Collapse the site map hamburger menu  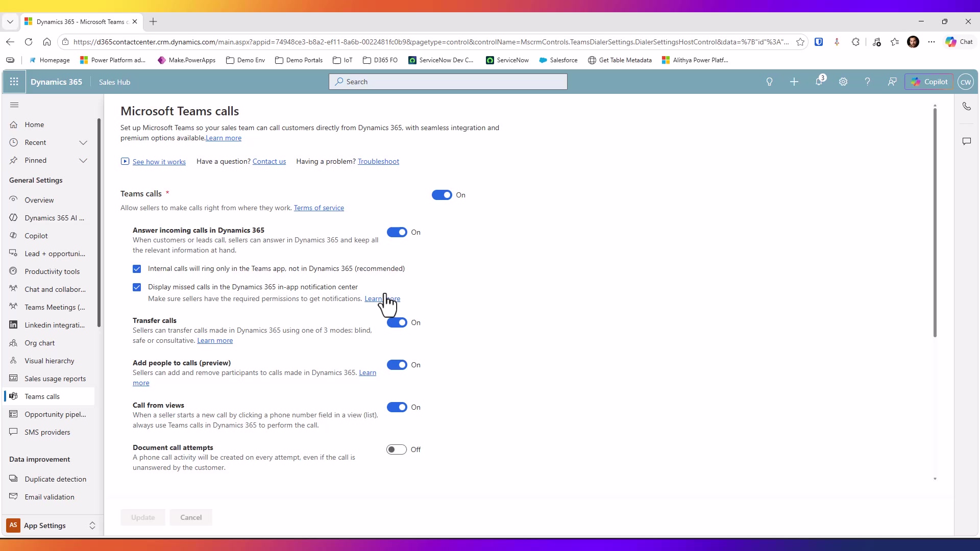click(x=14, y=105)
